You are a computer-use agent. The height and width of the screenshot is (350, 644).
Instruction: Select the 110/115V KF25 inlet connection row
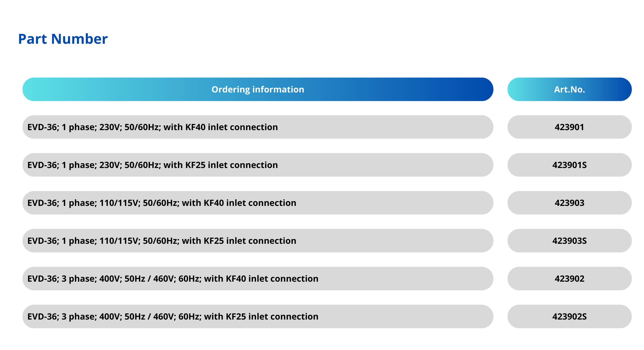[x=257, y=241]
